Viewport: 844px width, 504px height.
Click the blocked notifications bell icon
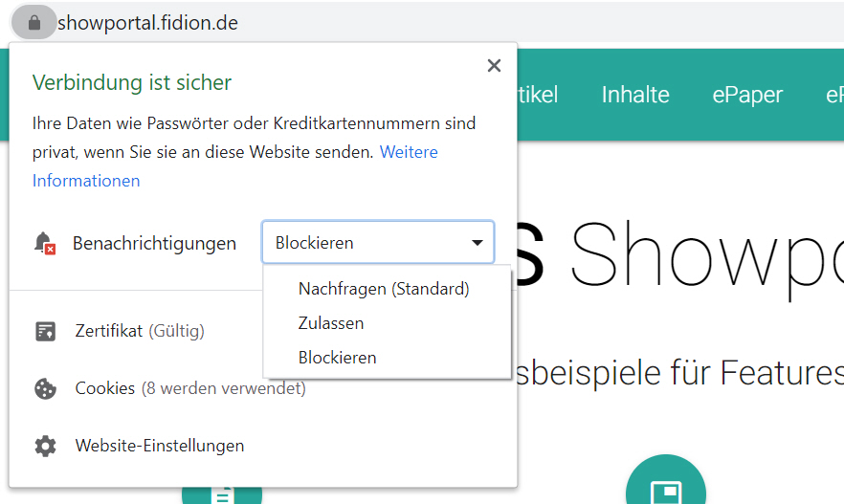[45, 244]
